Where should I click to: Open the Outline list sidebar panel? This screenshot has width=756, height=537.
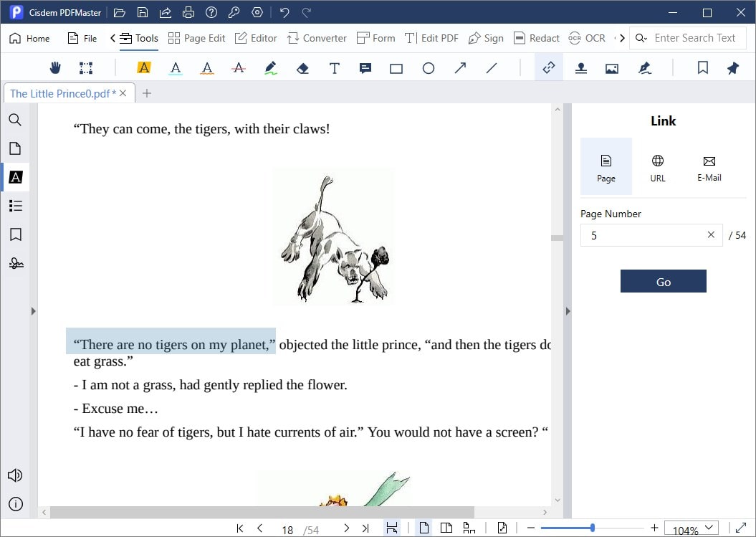(16, 206)
